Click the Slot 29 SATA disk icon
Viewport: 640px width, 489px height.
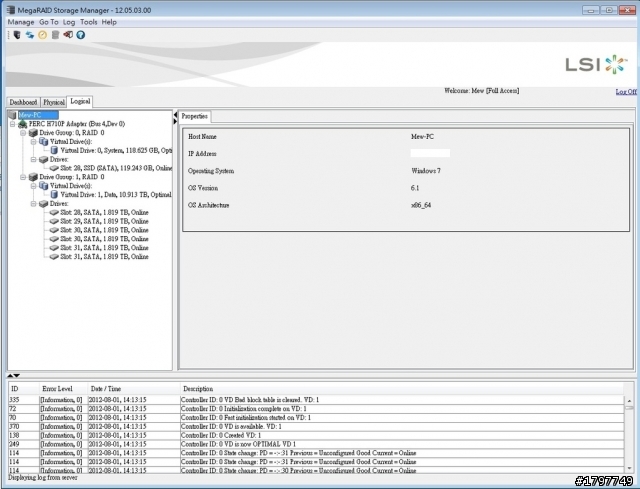(54, 221)
